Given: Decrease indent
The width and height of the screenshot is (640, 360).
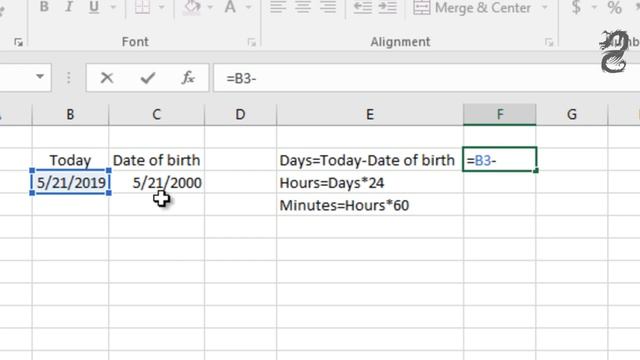Looking at the screenshot, I should 362,7.
